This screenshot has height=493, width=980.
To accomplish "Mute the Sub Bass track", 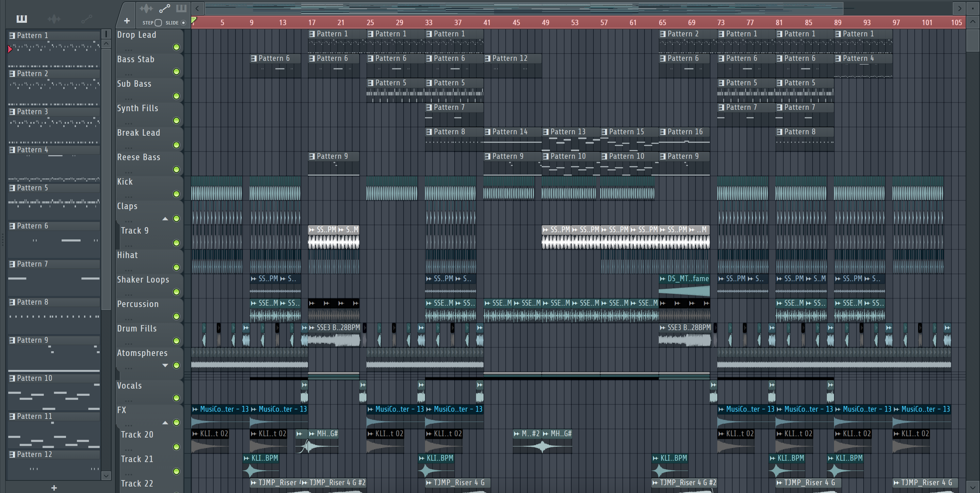I will click(177, 96).
